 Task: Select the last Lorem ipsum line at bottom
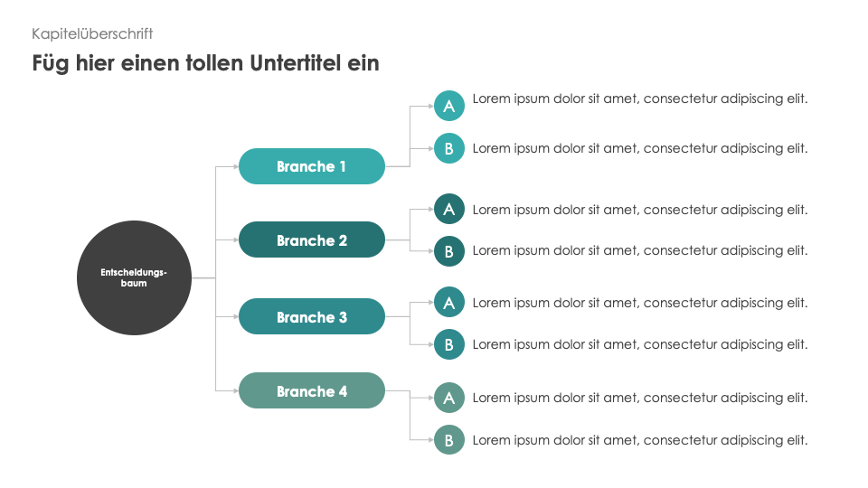[x=640, y=440]
